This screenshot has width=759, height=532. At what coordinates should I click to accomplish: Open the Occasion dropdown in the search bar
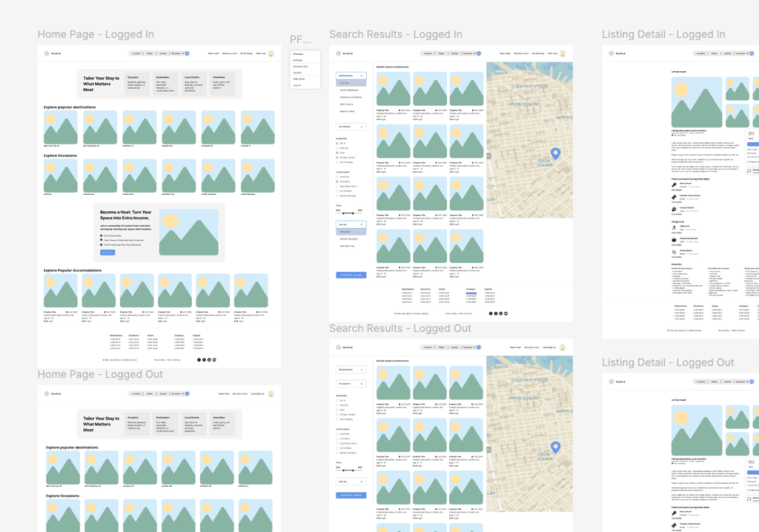pyautogui.click(x=469, y=53)
